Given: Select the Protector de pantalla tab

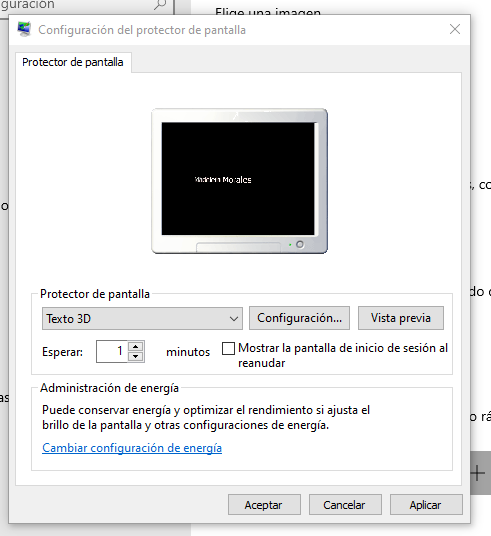Looking at the screenshot, I should [x=73, y=62].
